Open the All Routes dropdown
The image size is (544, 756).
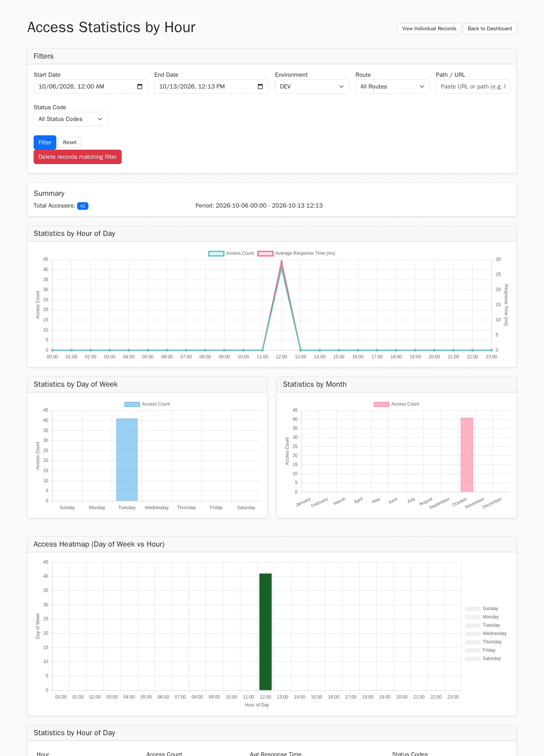pyautogui.click(x=393, y=87)
